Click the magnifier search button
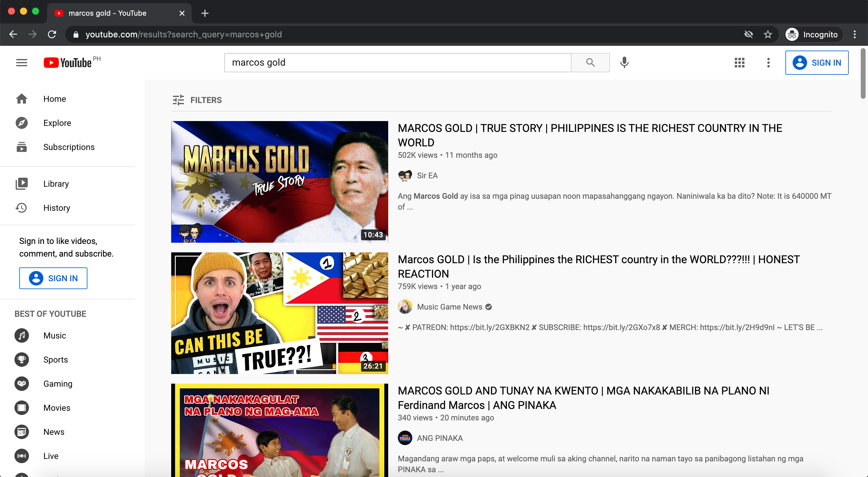Screen dimensions: 868x477 (x=590, y=63)
